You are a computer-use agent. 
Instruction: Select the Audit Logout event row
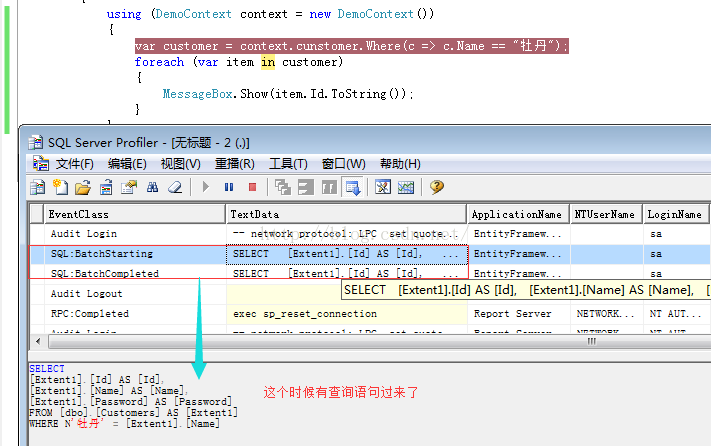[x=370, y=294]
